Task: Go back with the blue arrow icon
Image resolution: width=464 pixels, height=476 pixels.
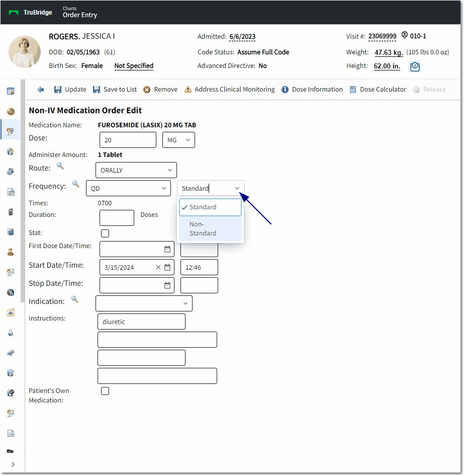Action: click(41, 89)
